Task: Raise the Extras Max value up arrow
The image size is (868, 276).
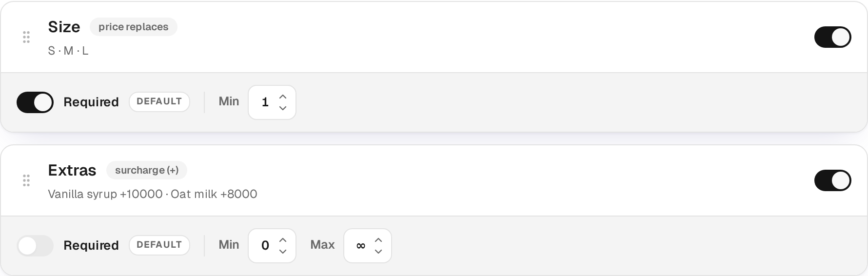Action: point(378,240)
